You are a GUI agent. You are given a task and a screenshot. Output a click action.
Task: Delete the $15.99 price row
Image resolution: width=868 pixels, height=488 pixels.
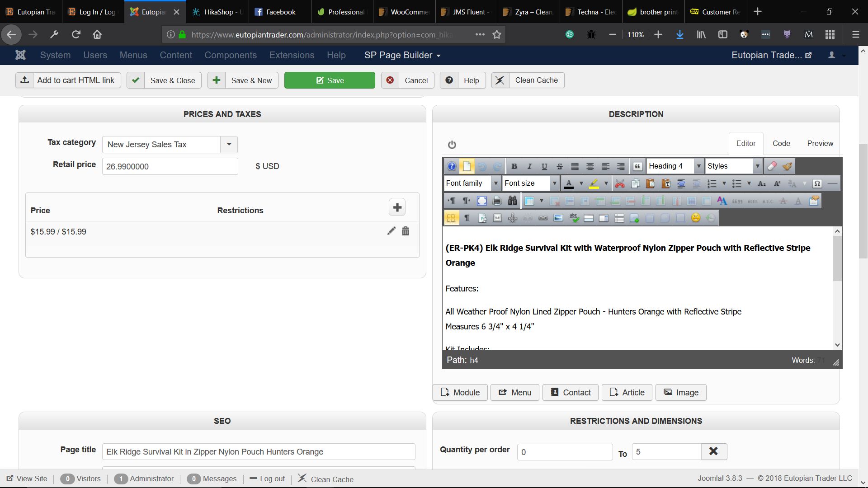406,231
